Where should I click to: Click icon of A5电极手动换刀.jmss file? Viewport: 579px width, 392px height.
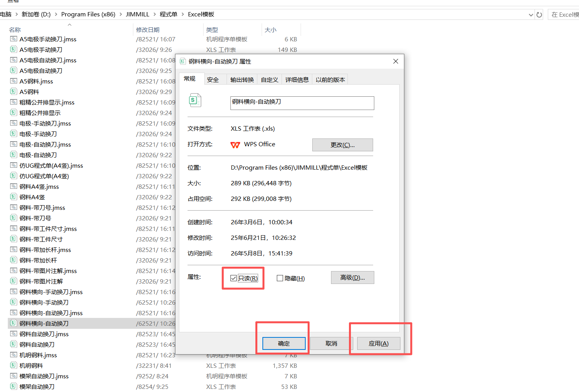click(x=14, y=39)
